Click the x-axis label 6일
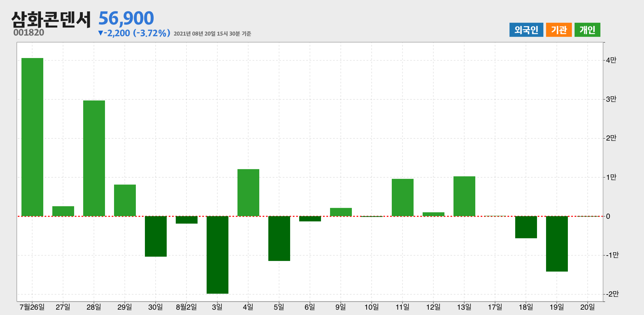Viewport: 644px width, 315px height. point(310,307)
